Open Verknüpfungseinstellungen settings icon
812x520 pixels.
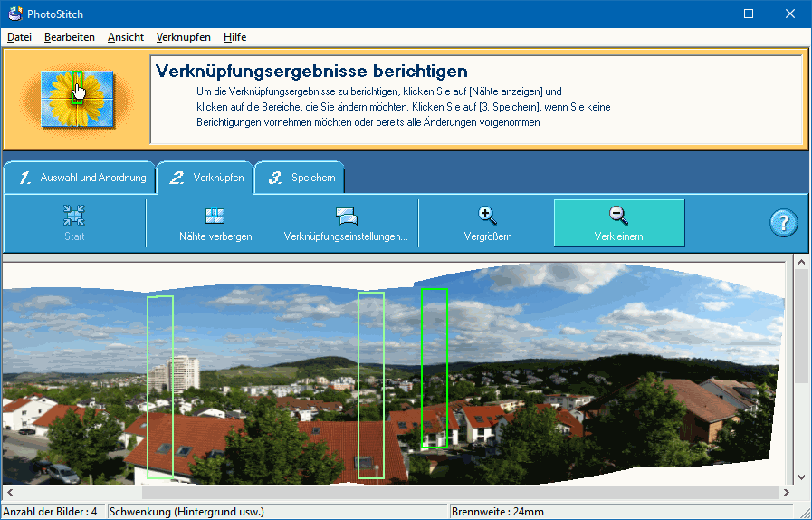(346, 216)
